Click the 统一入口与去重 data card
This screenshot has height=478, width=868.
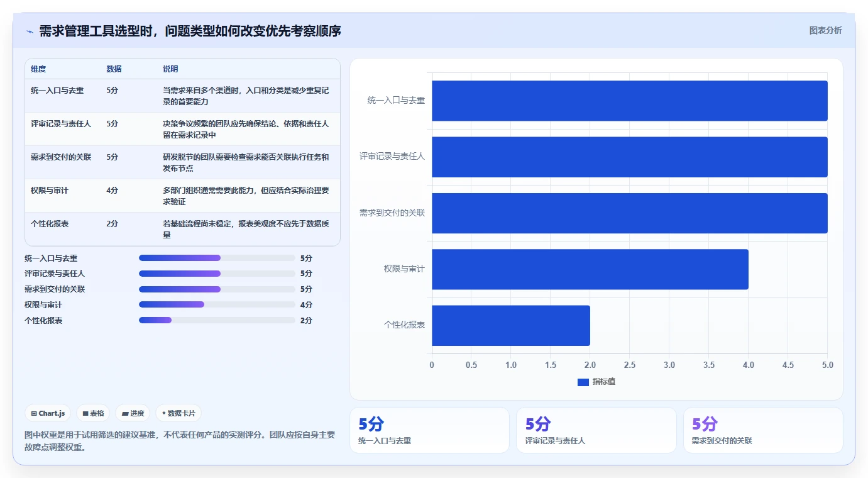click(429, 430)
